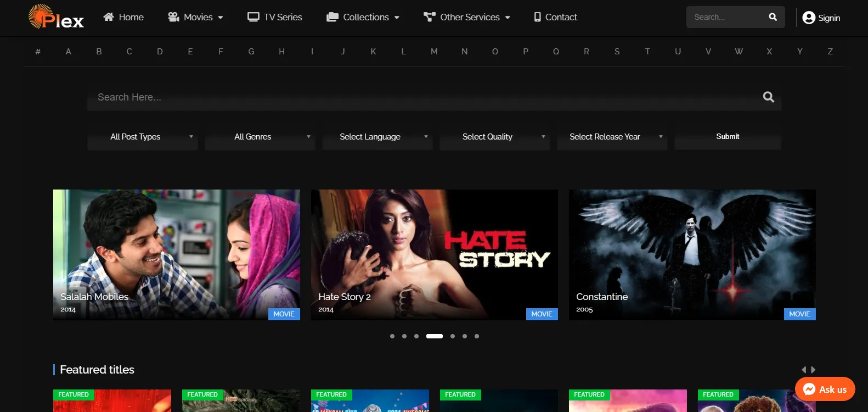Select the sixth carousel dot
Image resolution: width=868 pixels, height=412 pixels.
465,336
